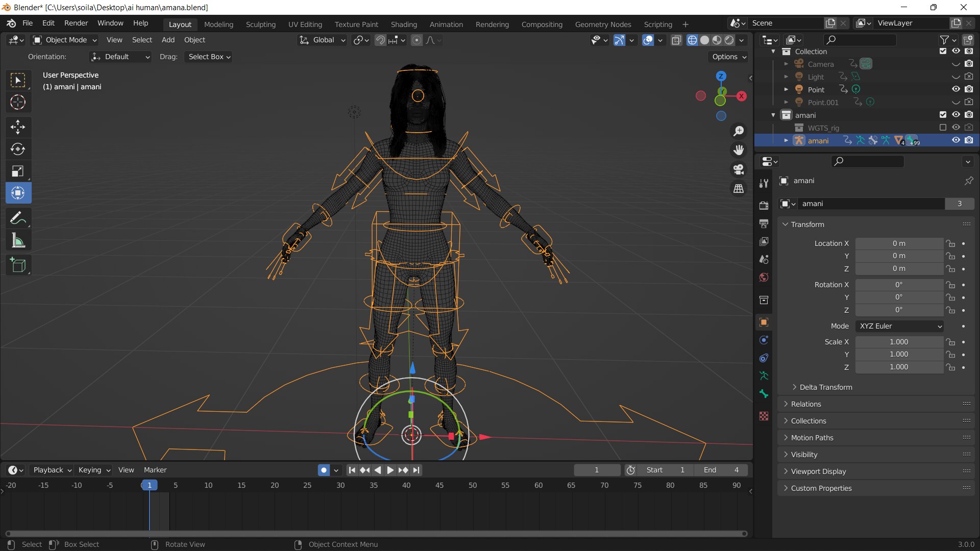Click the Scale X value field
Viewport: 980px width, 551px height.
coord(899,342)
